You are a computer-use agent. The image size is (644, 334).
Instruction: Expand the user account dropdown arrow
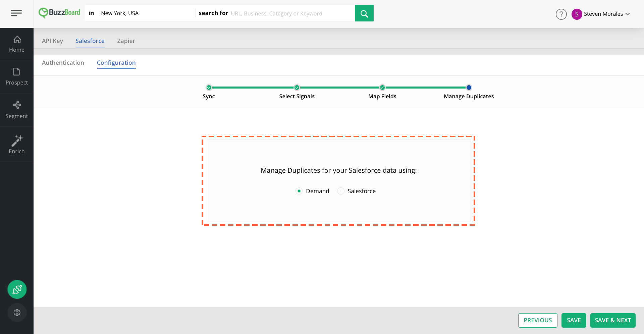[628, 14]
